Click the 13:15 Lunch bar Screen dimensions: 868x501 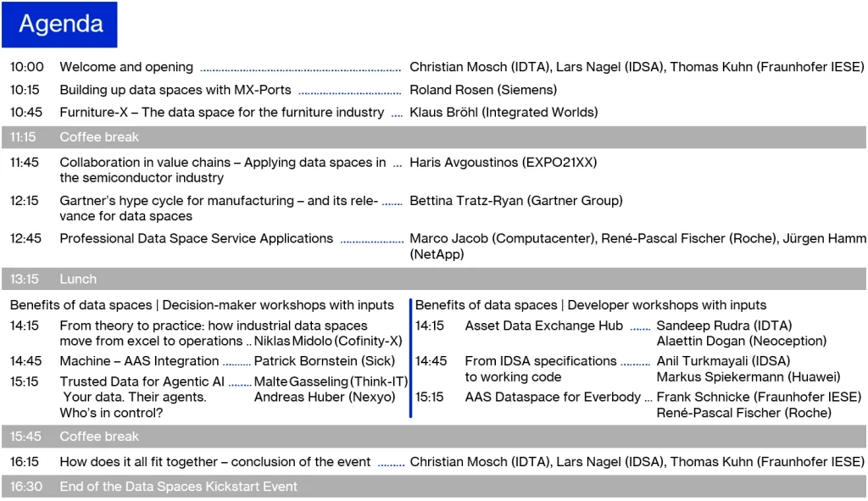(x=433, y=279)
